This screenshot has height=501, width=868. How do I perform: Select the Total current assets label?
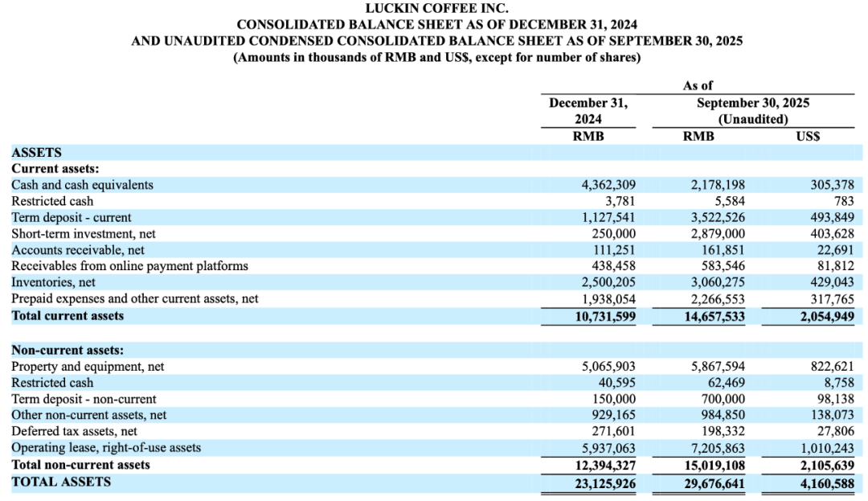[68, 315]
